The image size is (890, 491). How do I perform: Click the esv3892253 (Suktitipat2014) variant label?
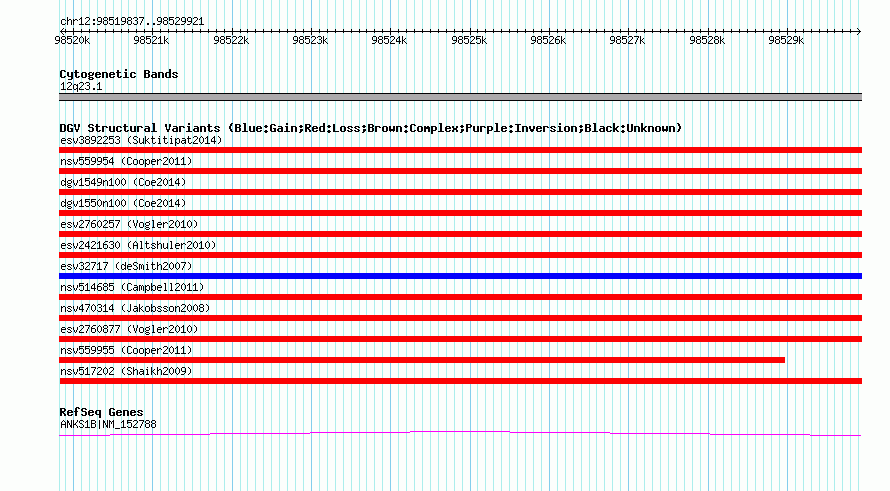pos(141,140)
